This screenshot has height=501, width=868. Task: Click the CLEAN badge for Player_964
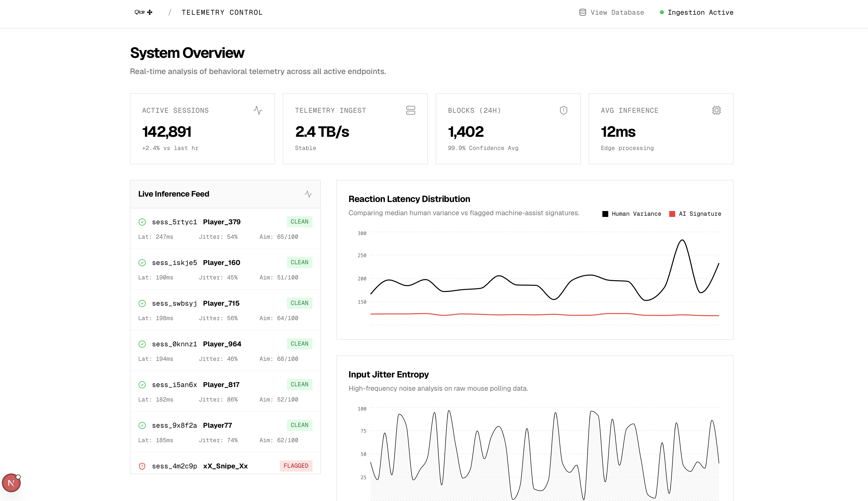click(299, 344)
